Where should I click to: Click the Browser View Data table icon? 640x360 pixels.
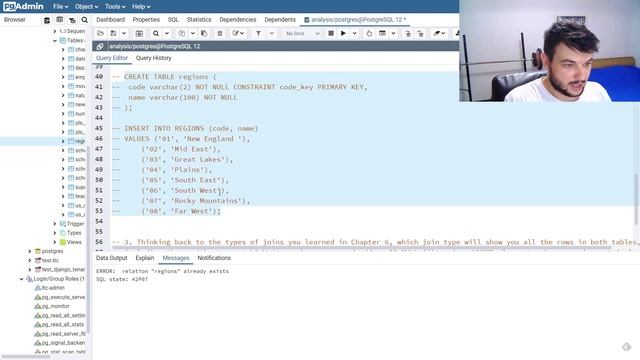60,20
